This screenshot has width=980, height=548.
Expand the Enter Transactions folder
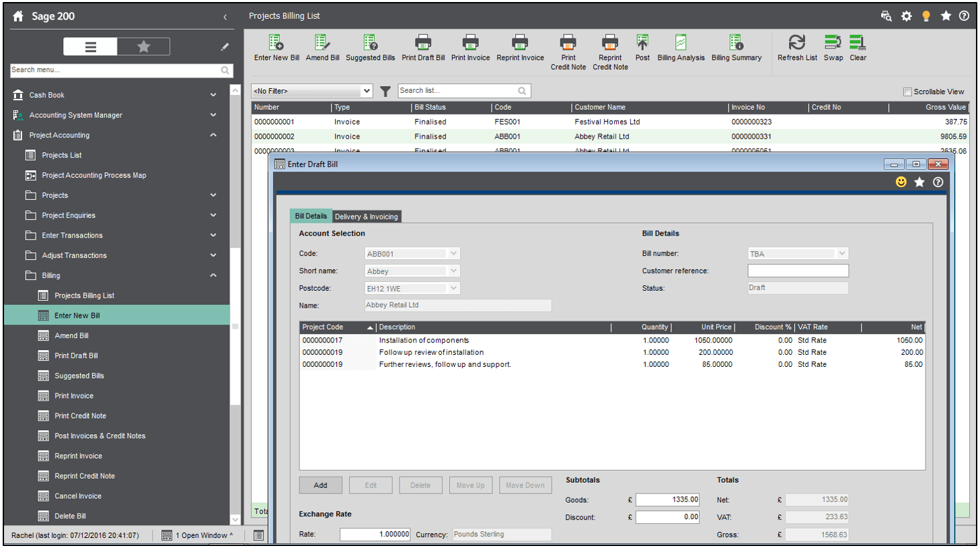[x=213, y=236]
